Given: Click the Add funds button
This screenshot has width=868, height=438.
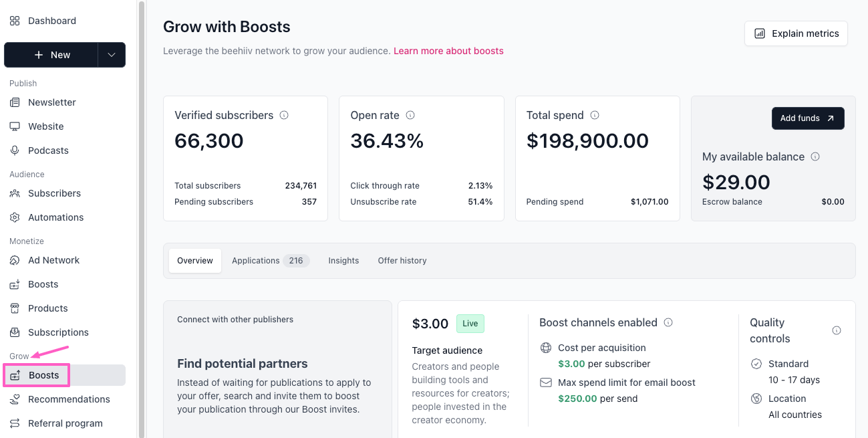Looking at the screenshot, I should tap(808, 118).
